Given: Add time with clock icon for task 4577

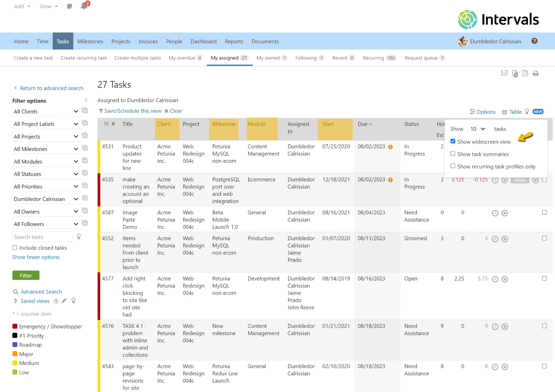Looking at the screenshot, I should click(x=495, y=279).
